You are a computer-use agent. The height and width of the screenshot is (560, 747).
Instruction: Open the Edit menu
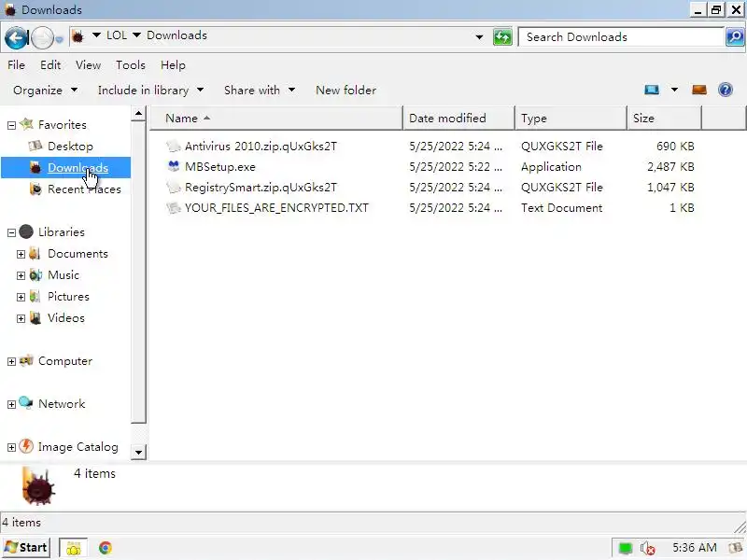pos(50,64)
